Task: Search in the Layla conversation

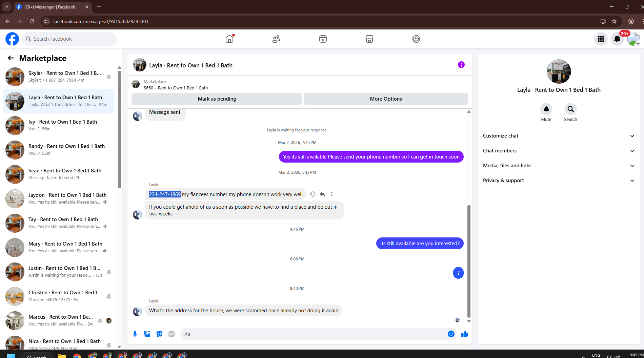Action: click(571, 109)
